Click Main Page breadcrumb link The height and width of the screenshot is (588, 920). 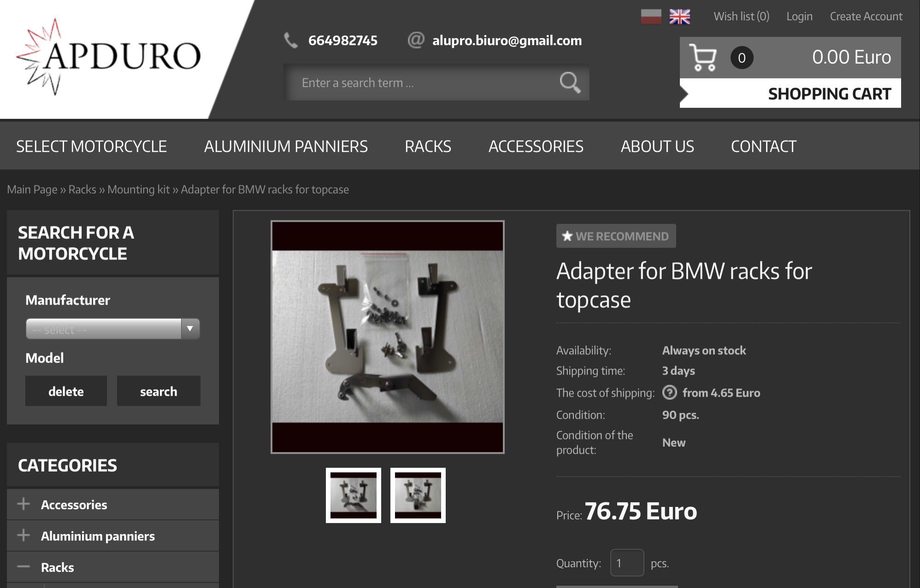point(32,189)
